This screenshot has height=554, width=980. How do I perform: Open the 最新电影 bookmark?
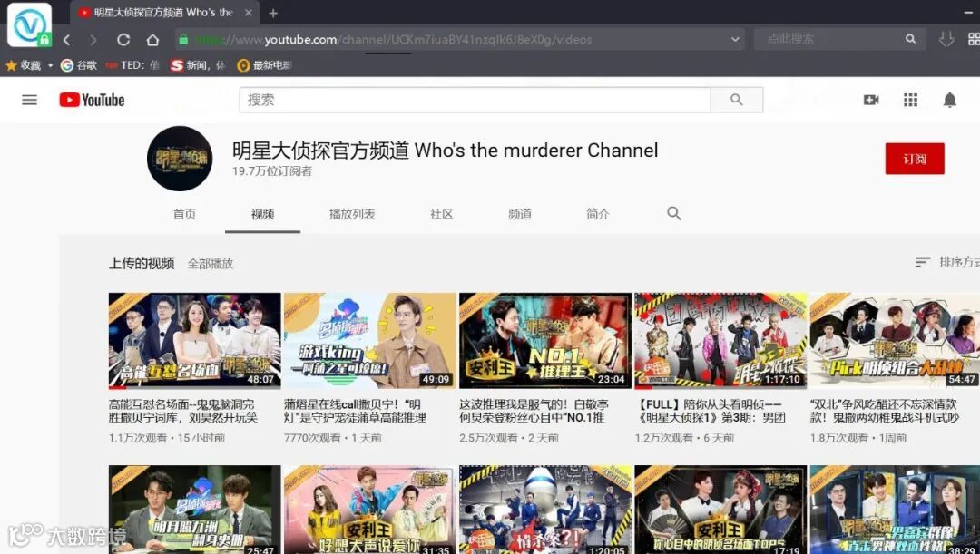pyautogui.click(x=265, y=65)
